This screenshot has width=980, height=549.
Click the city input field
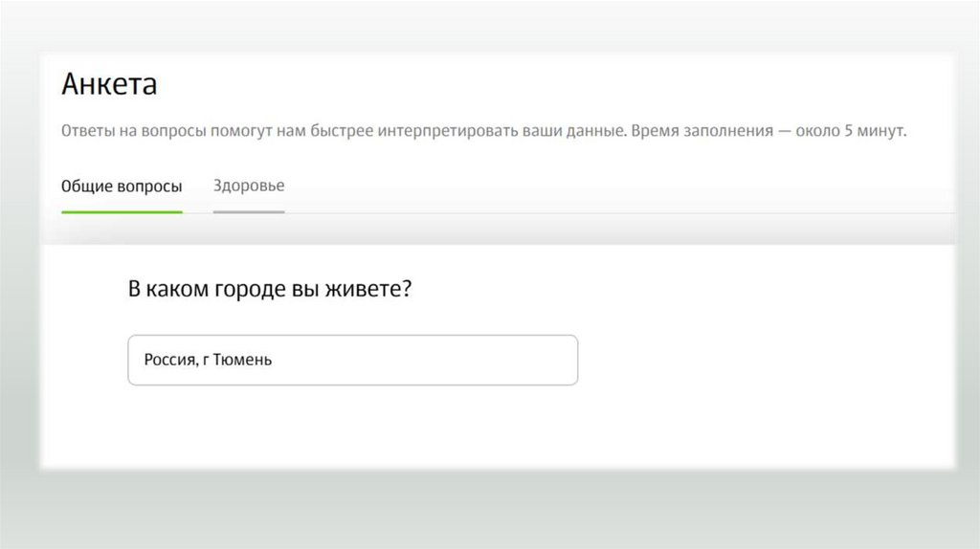point(352,360)
